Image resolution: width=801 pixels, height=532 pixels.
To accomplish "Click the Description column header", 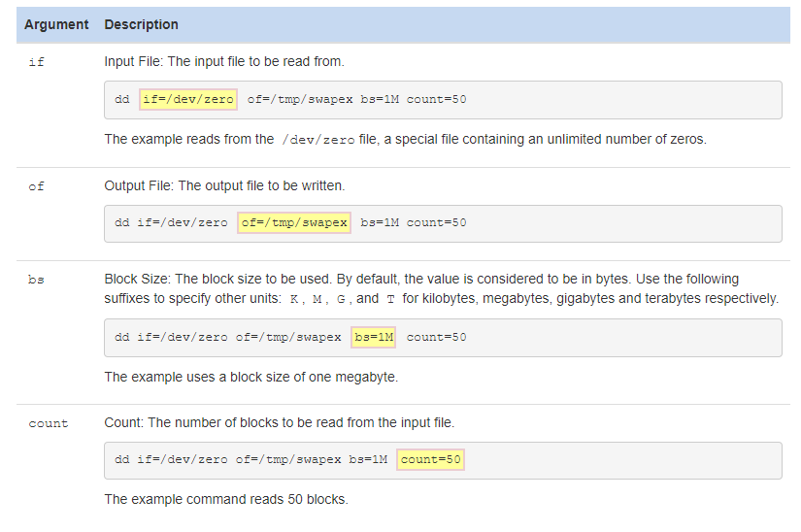I will [141, 24].
